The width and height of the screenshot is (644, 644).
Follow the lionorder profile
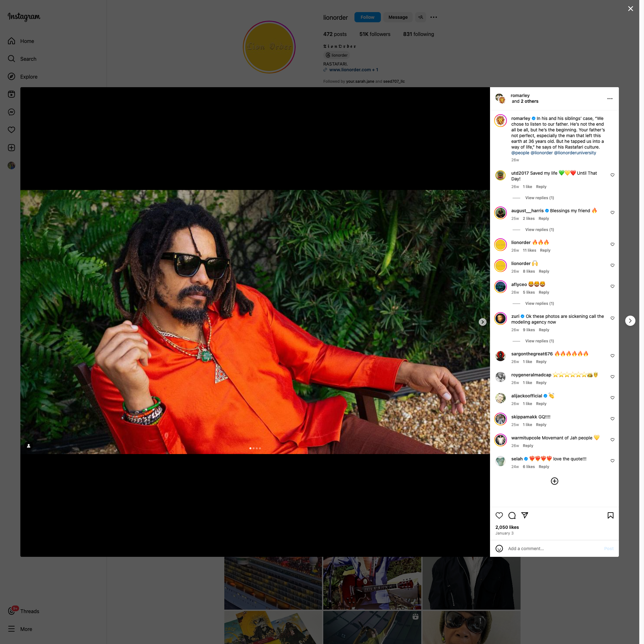click(367, 17)
